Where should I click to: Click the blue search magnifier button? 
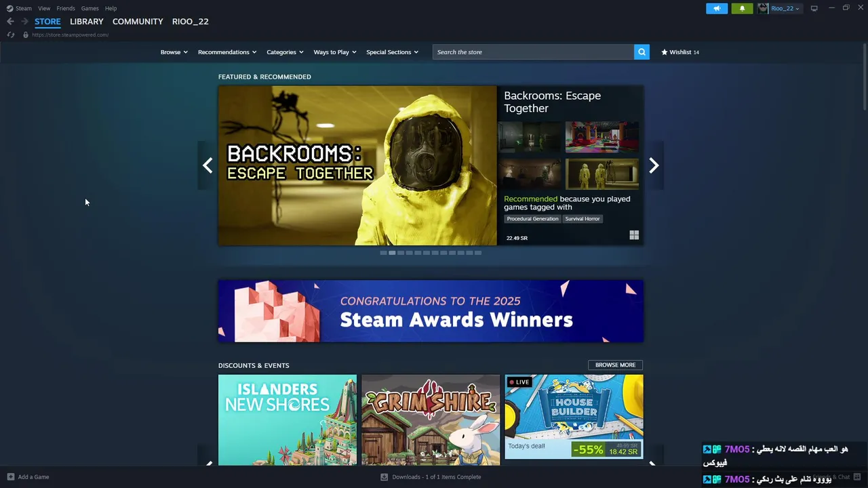click(642, 52)
